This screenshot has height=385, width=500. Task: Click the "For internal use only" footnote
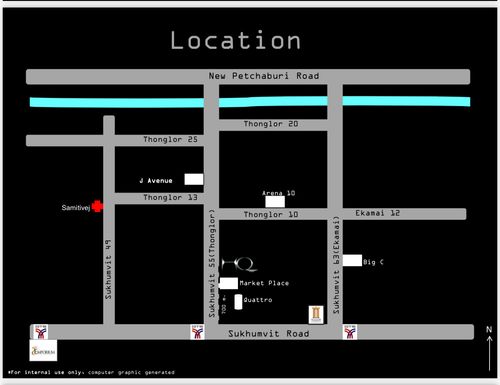91,372
